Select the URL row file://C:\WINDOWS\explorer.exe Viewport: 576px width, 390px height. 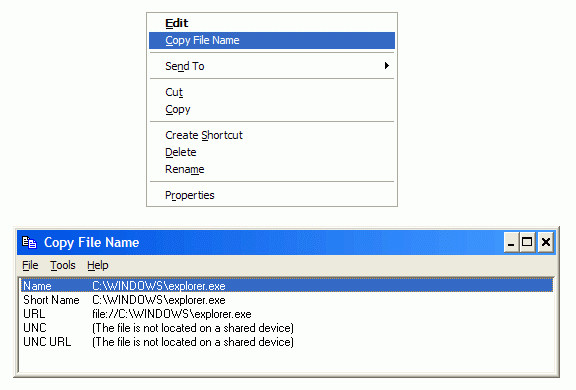point(287,314)
